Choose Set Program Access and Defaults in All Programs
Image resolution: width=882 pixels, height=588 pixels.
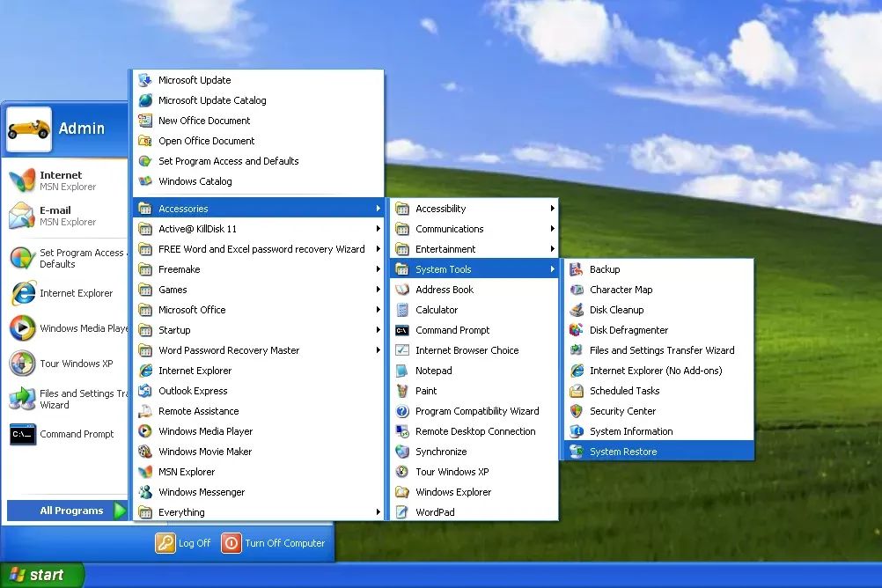click(259, 161)
